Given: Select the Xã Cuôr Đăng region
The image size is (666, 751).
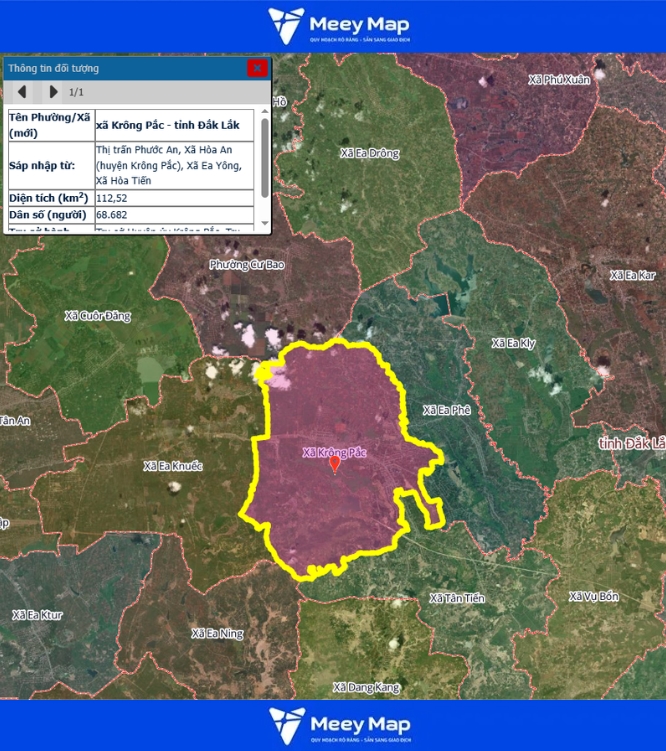Looking at the screenshot, I should tap(98, 316).
